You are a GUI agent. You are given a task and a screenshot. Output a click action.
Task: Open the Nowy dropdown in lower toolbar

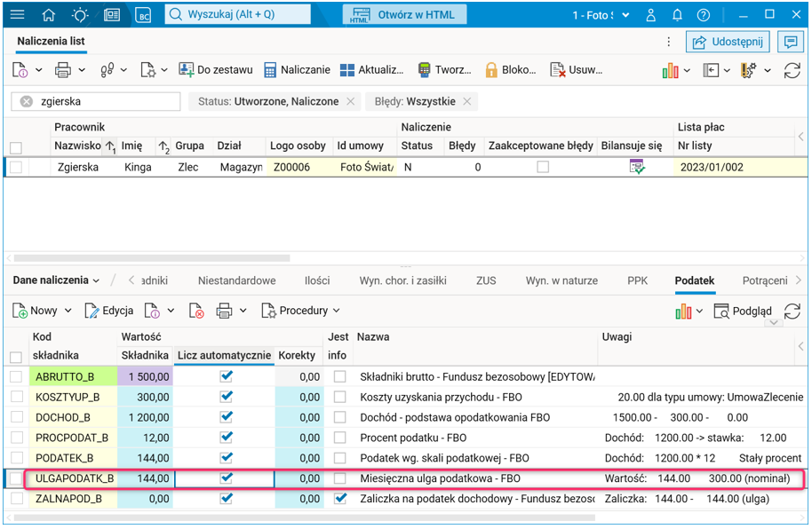pos(69,311)
